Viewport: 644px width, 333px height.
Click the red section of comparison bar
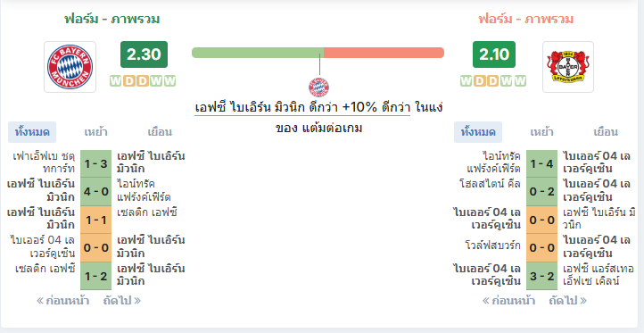(384, 53)
